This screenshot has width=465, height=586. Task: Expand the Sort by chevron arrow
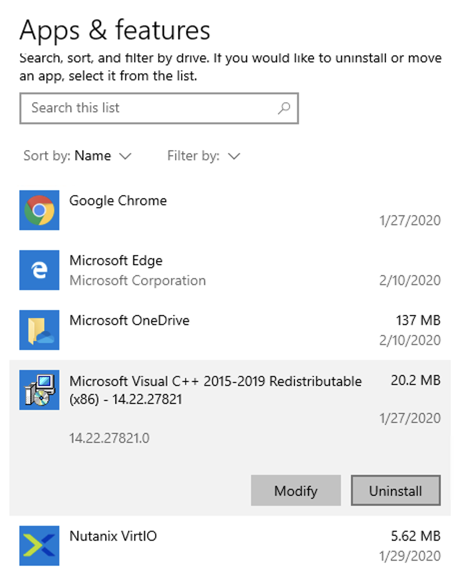pyautogui.click(x=125, y=156)
